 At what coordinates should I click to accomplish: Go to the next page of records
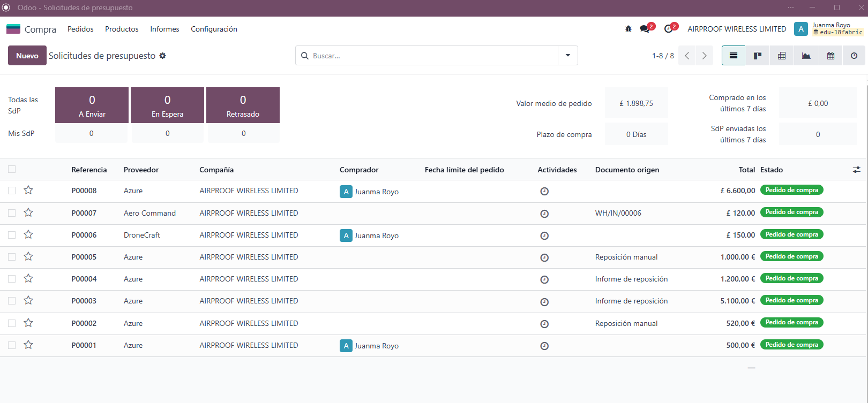coord(705,56)
